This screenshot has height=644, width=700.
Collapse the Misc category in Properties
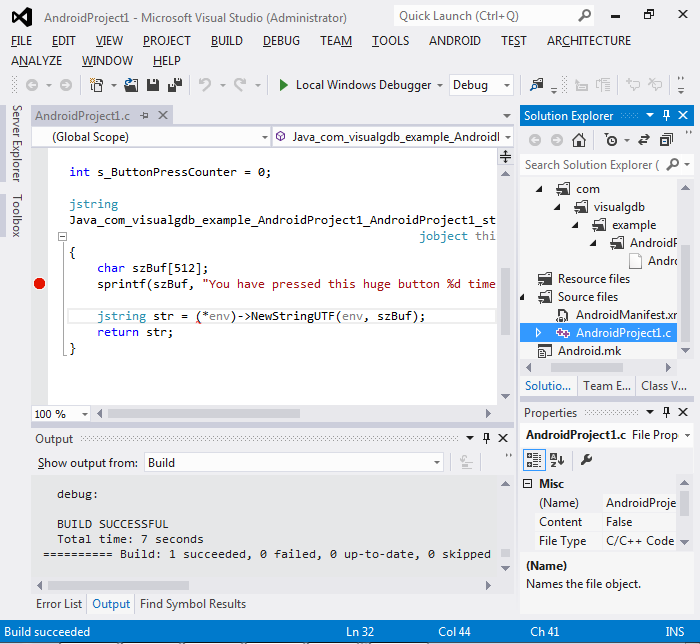click(x=528, y=483)
